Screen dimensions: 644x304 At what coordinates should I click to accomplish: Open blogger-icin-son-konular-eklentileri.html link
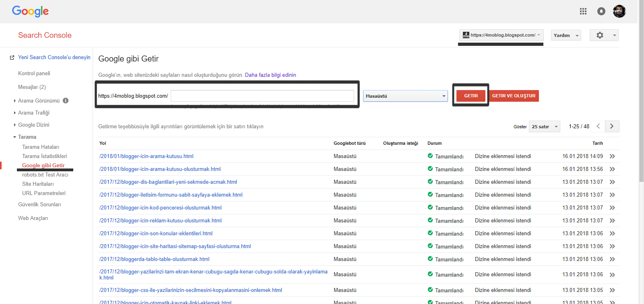click(156, 233)
